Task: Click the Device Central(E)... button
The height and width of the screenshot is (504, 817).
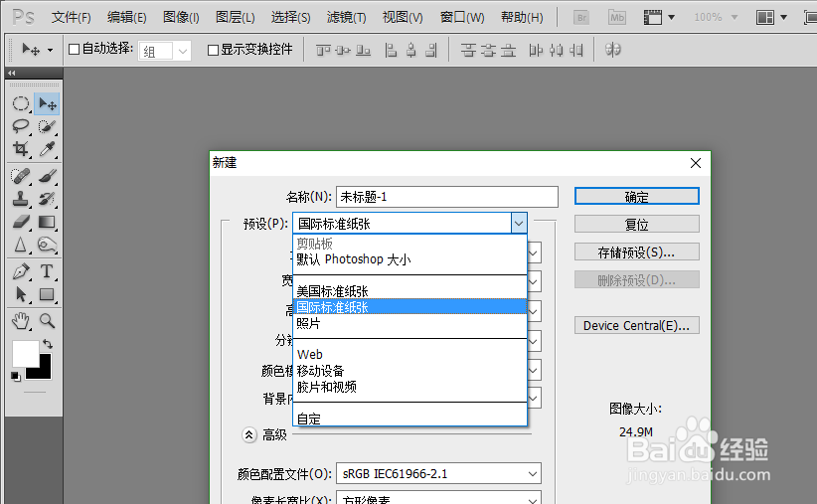Action: tap(637, 325)
